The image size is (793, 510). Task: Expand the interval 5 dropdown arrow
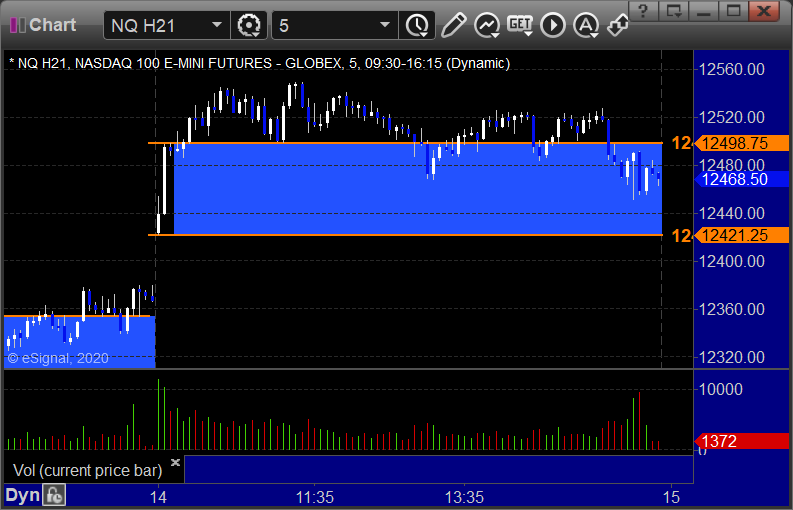pos(384,25)
